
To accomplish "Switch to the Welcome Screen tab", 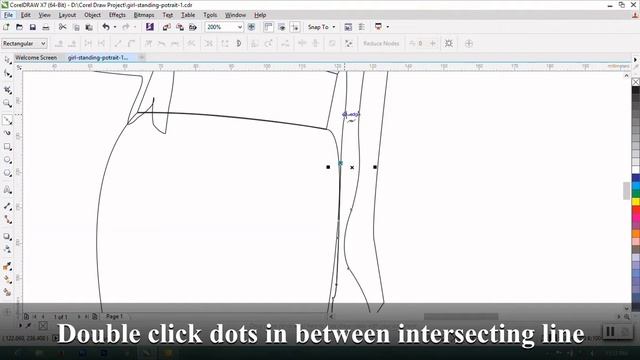I will tap(36, 58).
